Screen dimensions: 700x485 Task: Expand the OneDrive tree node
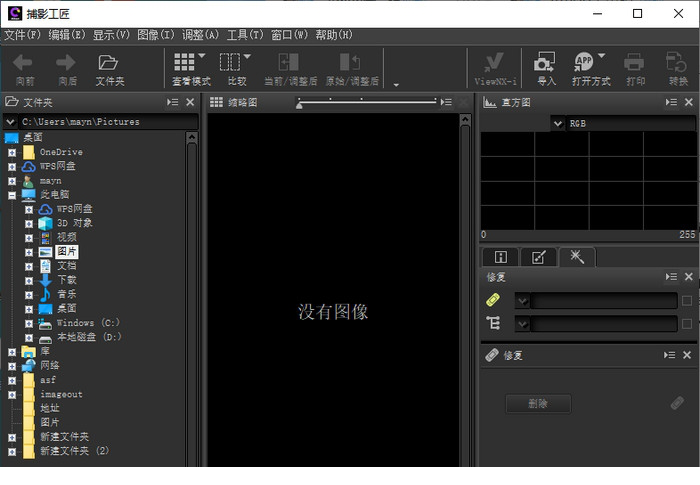coord(12,152)
